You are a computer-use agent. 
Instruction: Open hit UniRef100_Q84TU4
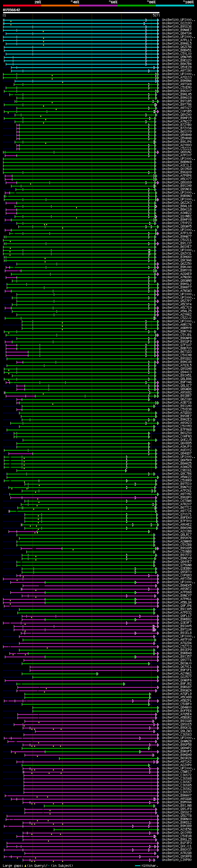[177, 33]
